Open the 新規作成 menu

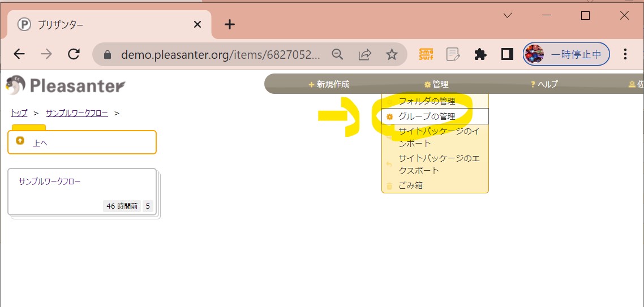(329, 84)
